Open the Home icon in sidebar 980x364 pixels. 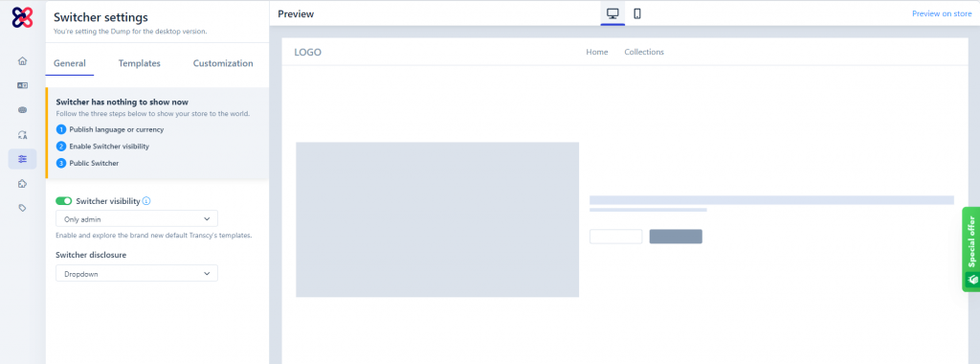coord(23,60)
